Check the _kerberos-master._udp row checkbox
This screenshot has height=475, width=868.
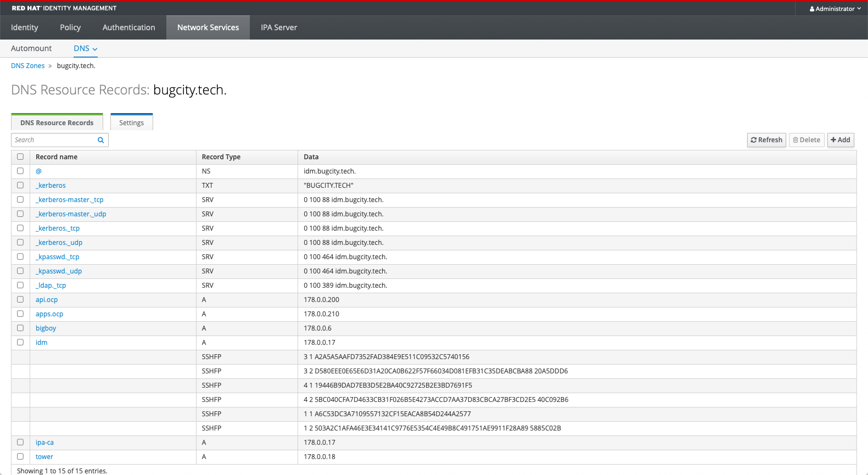pos(20,214)
